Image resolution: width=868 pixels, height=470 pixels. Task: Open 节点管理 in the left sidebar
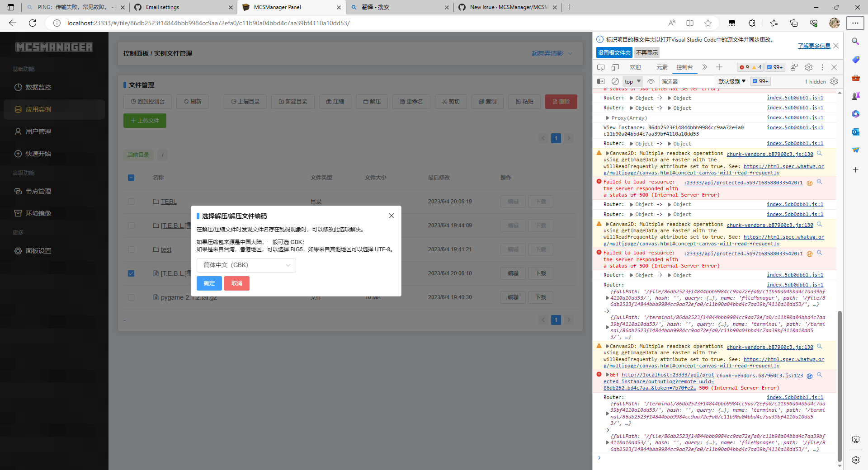(x=38, y=191)
